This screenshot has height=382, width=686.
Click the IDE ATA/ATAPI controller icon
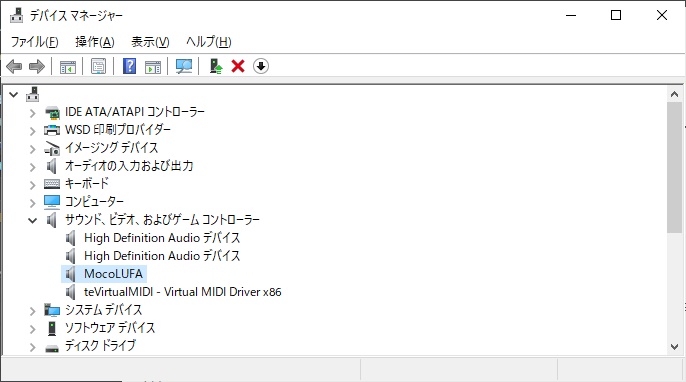pyautogui.click(x=52, y=112)
